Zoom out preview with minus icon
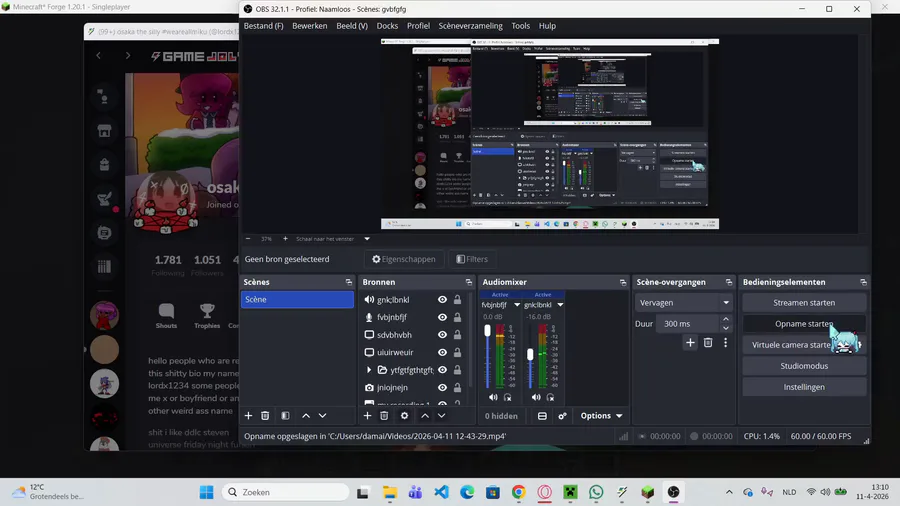Viewport: 900px width, 506px height. coord(248,239)
